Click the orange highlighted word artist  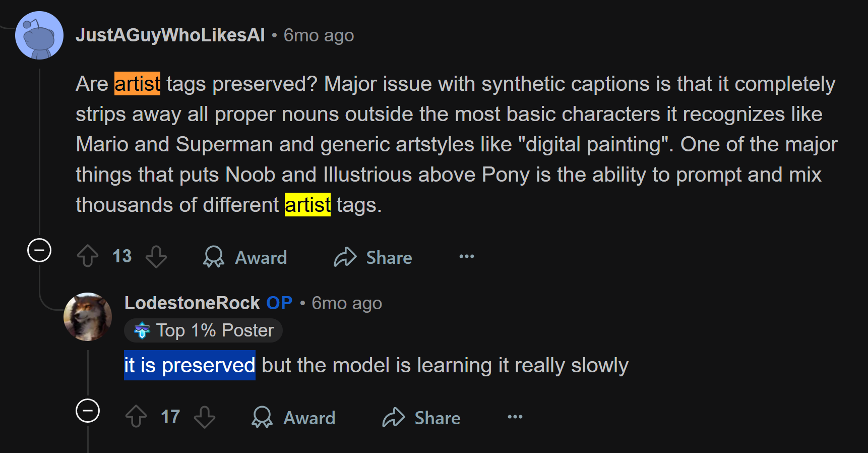point(138,84)
